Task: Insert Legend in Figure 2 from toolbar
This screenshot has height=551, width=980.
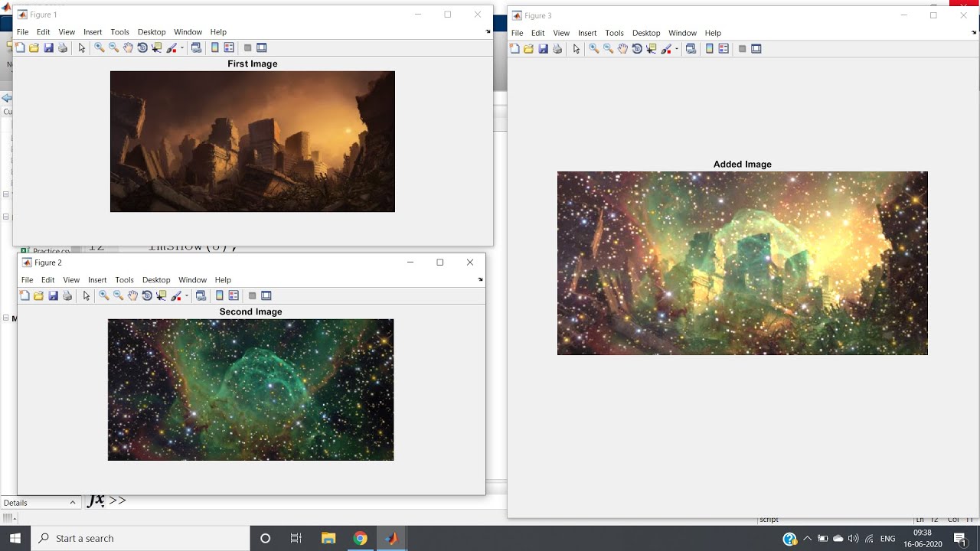Action: click(234, 295)
